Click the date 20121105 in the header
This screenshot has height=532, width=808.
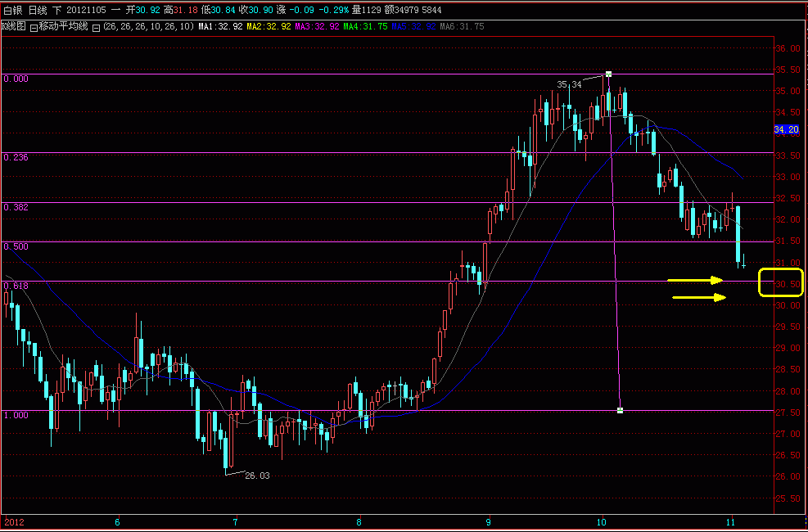[x=87, y=11]
